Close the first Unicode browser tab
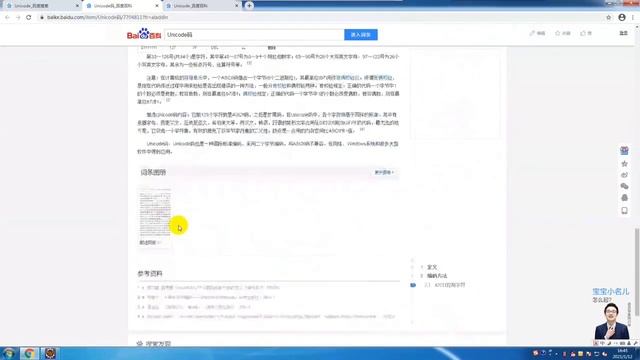 77,6
